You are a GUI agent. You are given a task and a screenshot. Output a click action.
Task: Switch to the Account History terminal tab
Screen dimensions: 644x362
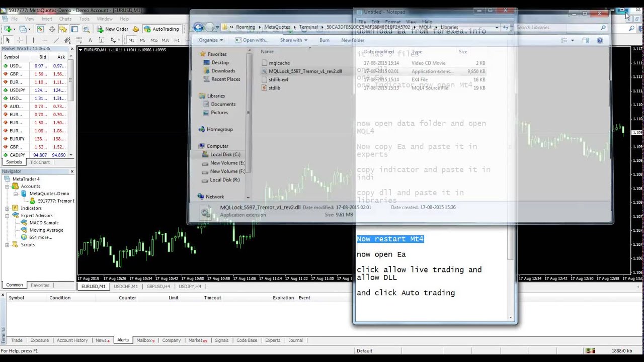tap(72, 340)
